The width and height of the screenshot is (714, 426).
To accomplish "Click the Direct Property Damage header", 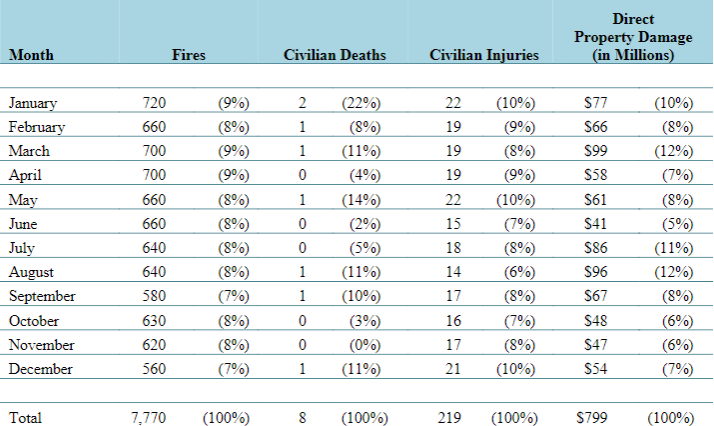I will click(633, 37).
